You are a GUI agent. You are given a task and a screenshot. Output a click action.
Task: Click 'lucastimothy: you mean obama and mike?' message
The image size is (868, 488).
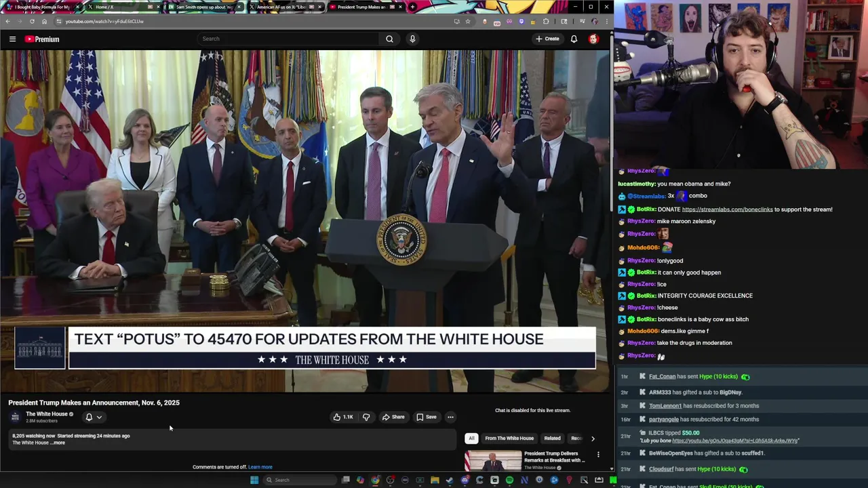tap(674, 184)
